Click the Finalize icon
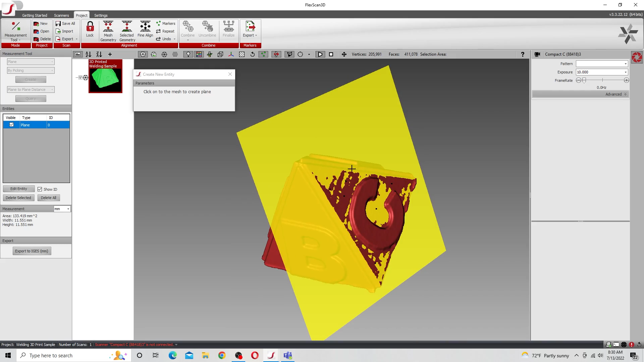Viewport: 644px width, 362px height. click(x=229, y=29)
